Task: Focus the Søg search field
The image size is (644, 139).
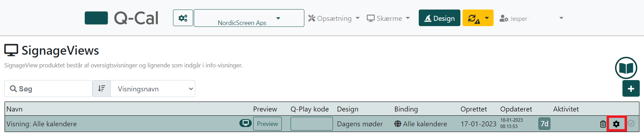Action: pos(48,89)
